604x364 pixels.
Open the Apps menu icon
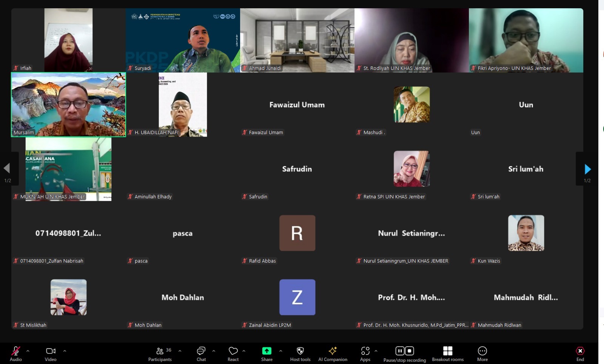[x=365, y=354]
